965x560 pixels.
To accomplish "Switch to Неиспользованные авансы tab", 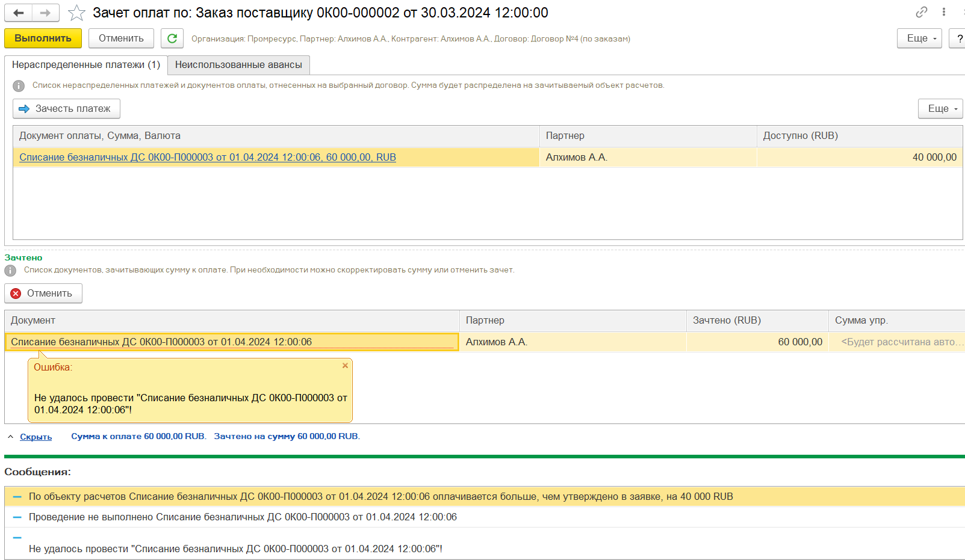I will (238, 65).
